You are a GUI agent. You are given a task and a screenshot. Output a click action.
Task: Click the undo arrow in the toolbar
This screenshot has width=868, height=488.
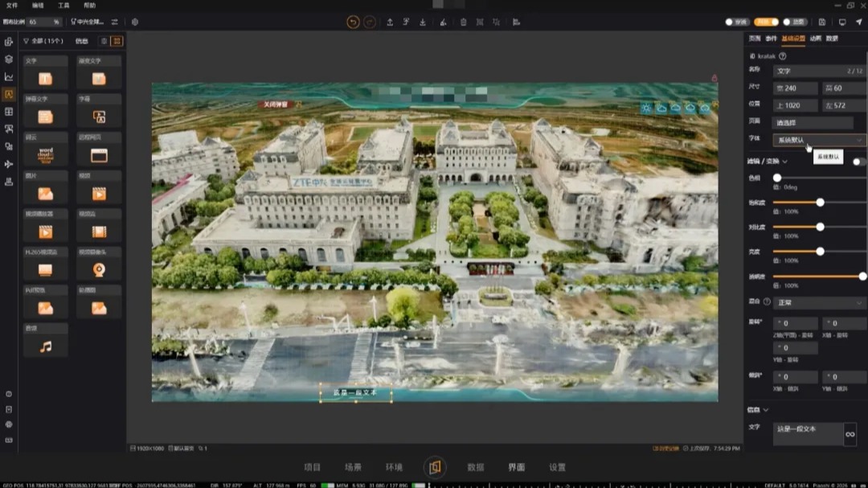353,23
